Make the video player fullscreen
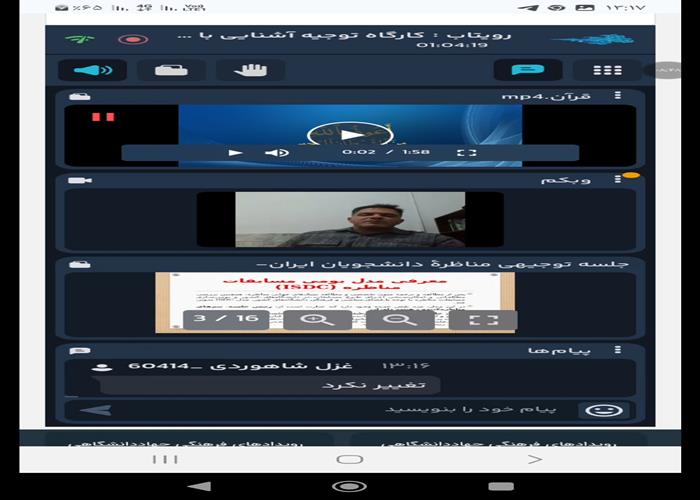Screen dimensions: 700x500 (467, 153)
